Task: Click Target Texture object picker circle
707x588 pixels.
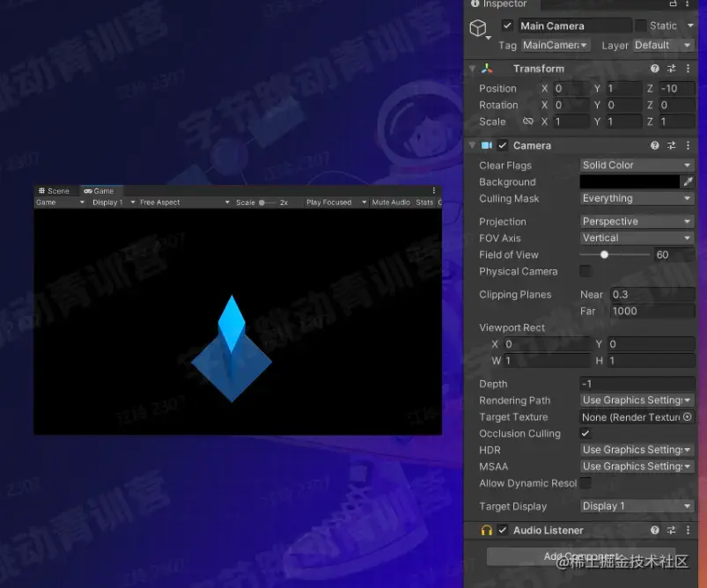Action: [x=687, y=417]
